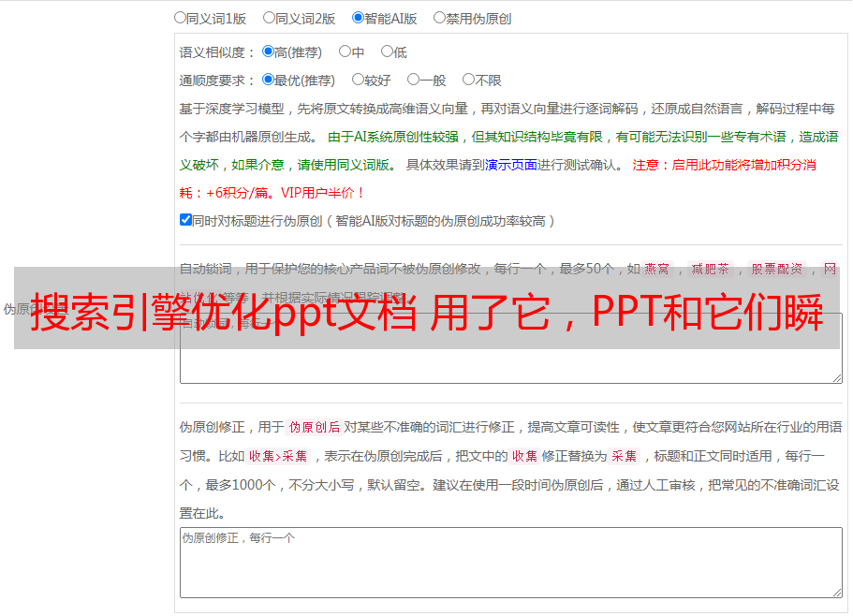Click the green text 由于AI系统原创性较强

[x=393, y=137]
